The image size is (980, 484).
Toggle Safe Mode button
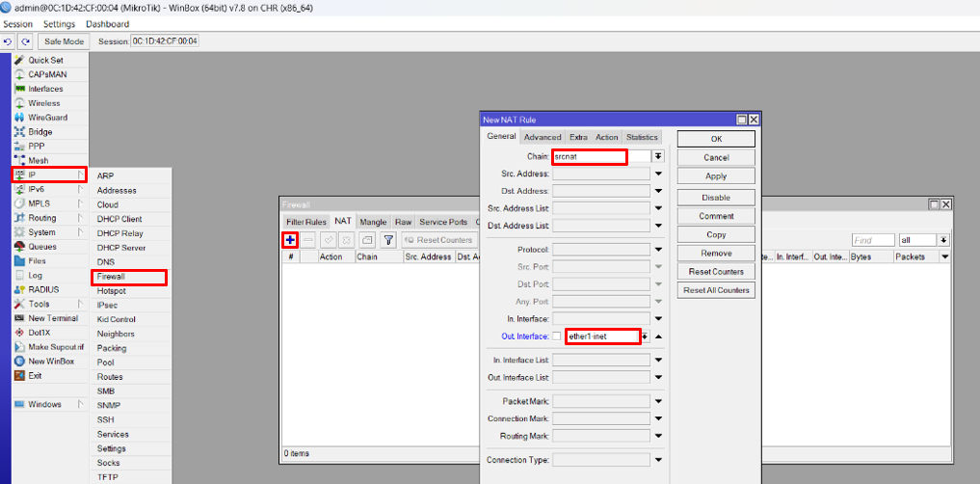tap(66, 41)
